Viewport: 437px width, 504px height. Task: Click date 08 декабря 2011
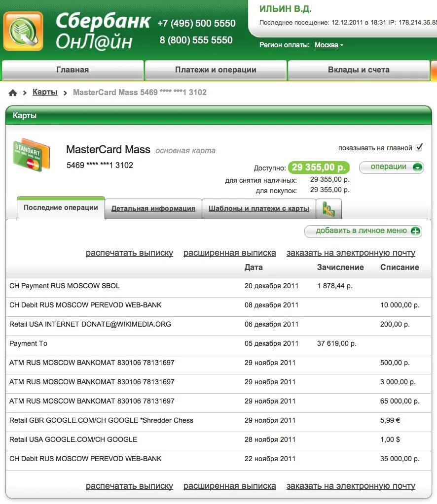pos(271,305)
